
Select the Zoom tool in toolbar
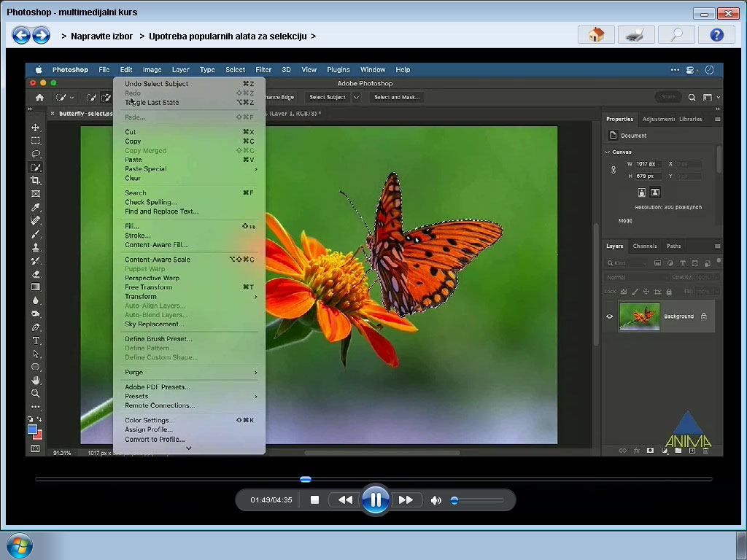pyautogui.click(x=35, y=394)
